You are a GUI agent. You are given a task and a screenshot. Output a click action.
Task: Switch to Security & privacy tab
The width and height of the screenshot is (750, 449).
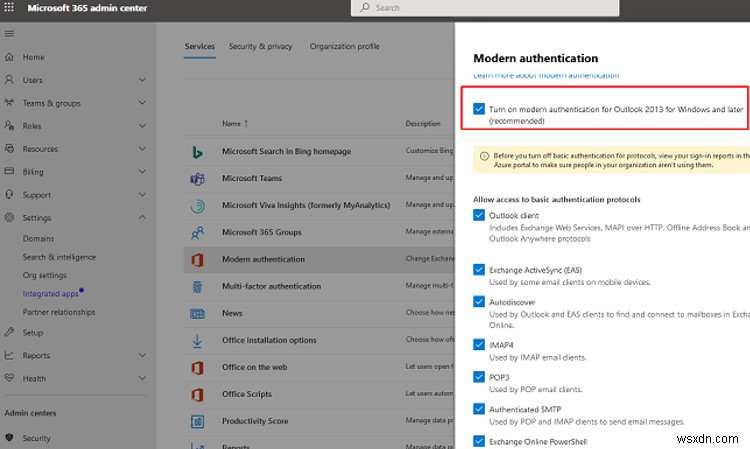click(260, 46)
